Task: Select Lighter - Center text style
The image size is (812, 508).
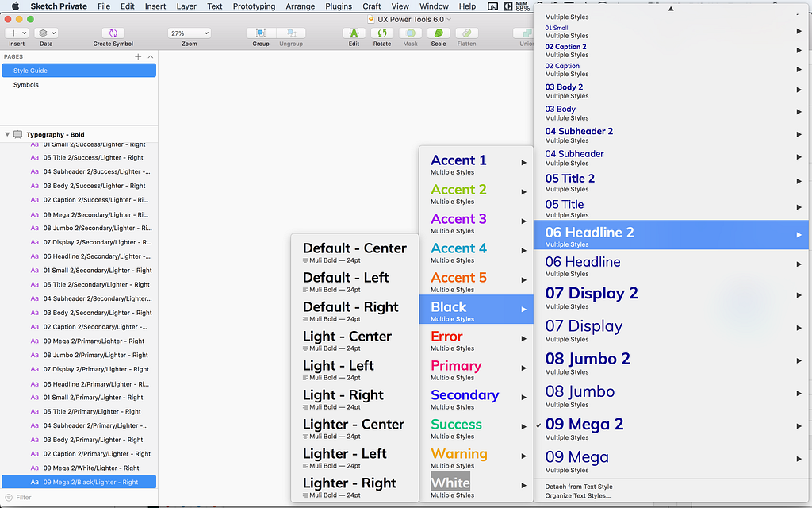Action: [354, 428]
